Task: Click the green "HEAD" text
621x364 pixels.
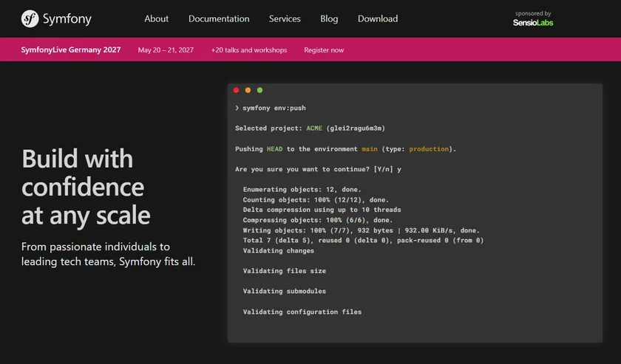Action: click(274, 148)
